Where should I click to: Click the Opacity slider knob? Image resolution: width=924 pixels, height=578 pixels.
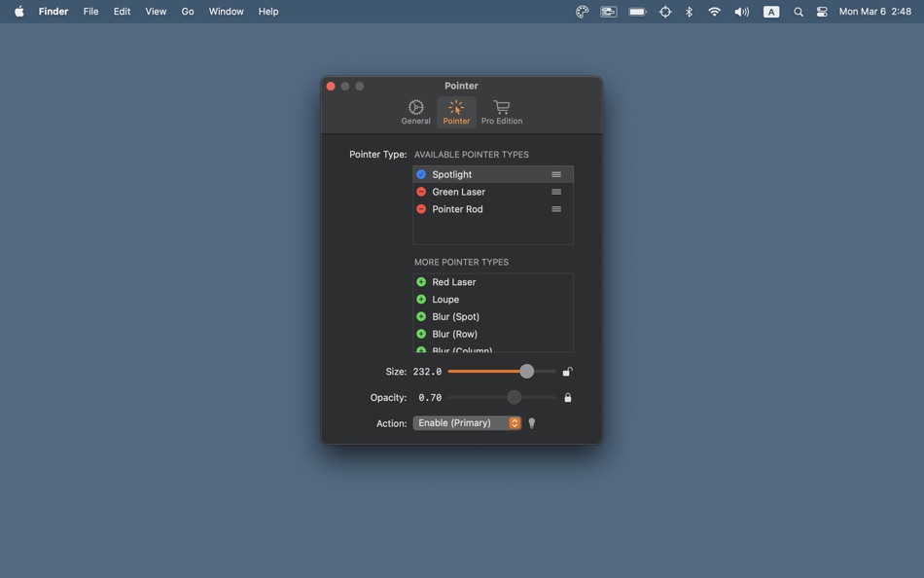tap(514, 397)
